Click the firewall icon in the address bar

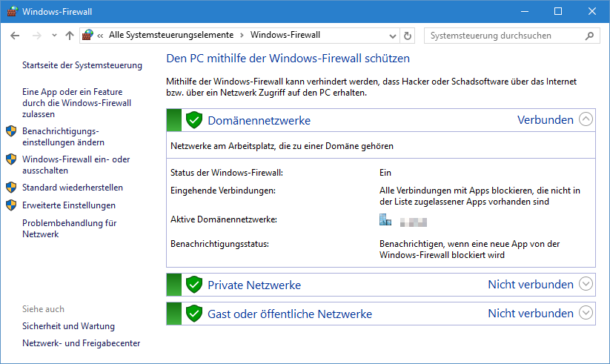click(x=87, y=35)
